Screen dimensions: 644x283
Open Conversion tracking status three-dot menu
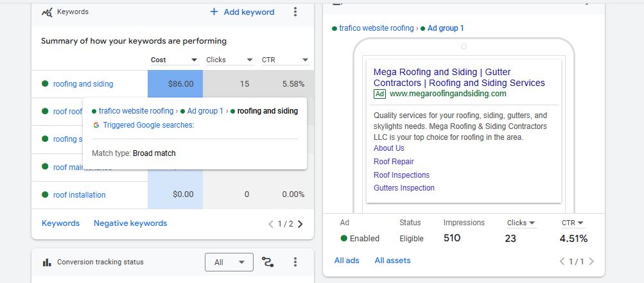295,262
